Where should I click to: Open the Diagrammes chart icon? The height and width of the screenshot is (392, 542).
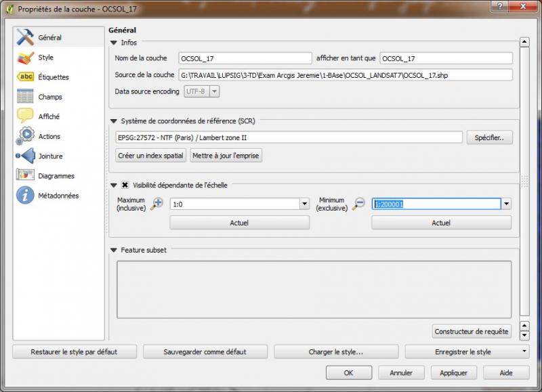pyautogui.click(x=26, y=175)
